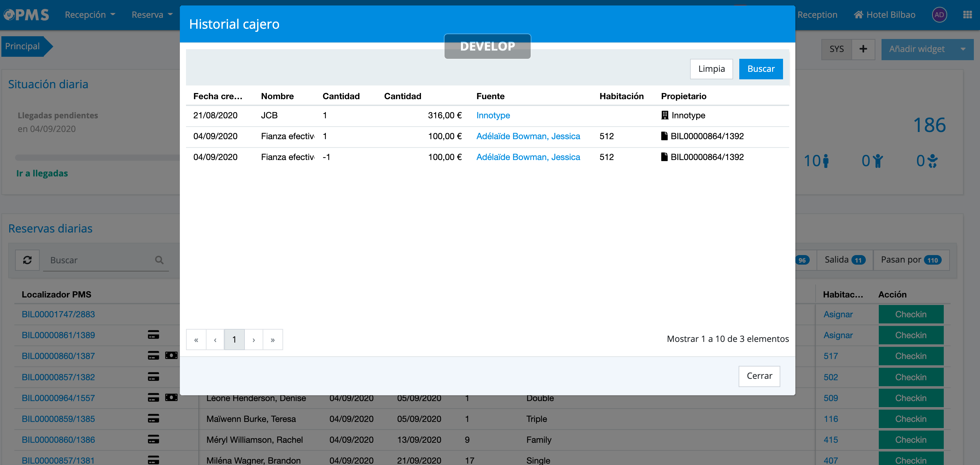Screen dimensions: 980x465
Task: Open the Innotype source link
Action: [493, 115]
